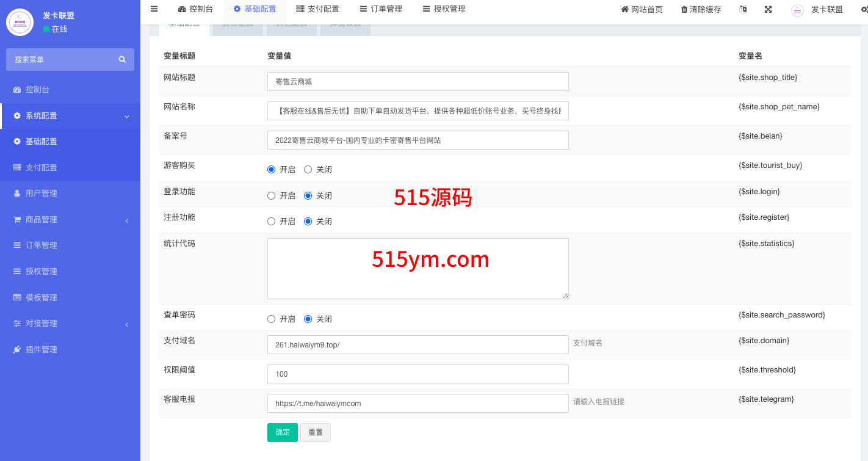Enable 开启 for 登录功能
Image resolution: width=868 pixels, height=461 pixels.
(272, 196)
